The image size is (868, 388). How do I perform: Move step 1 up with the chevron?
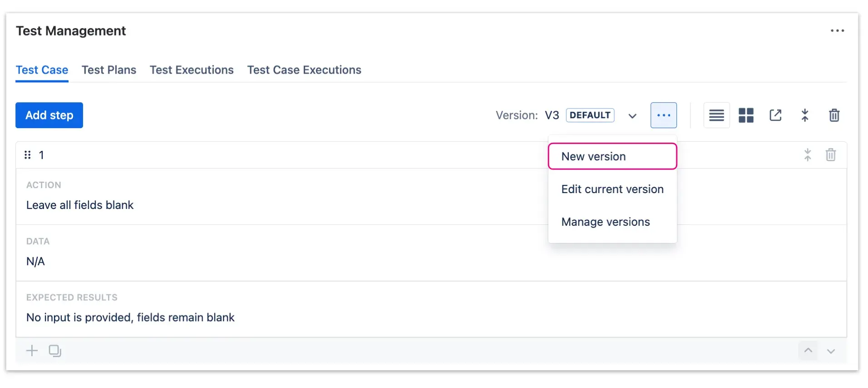(x=808, y=351)
